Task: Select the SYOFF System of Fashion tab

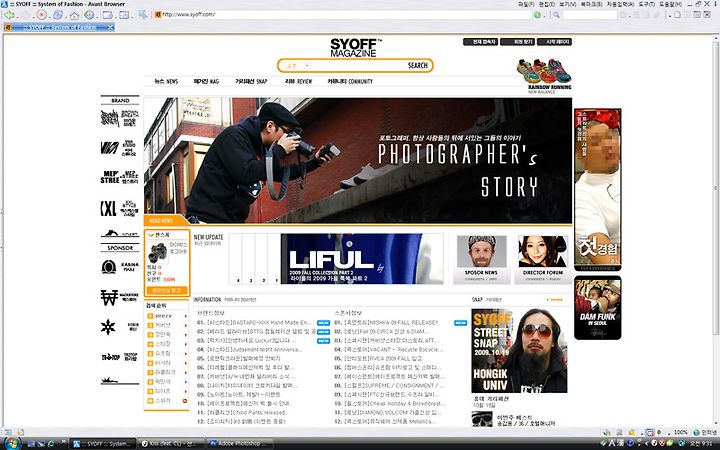Action: pyautogui.click(x=59, y=28)
